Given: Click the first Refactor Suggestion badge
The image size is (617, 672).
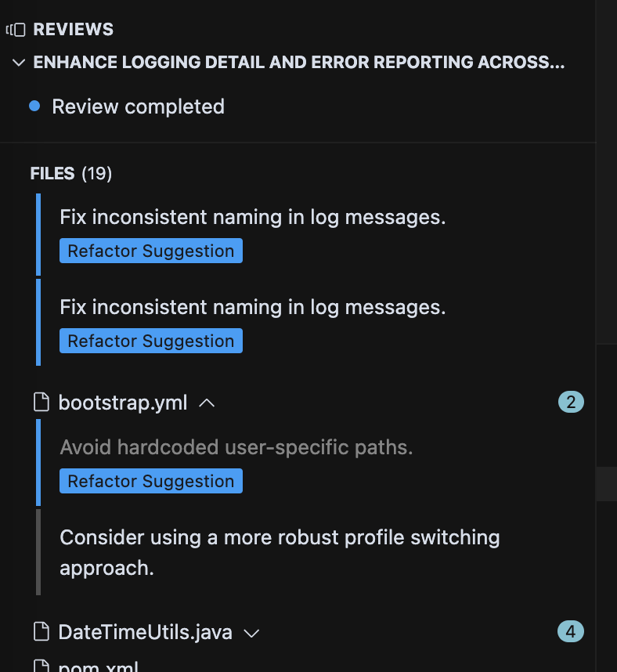Looking at the screenshot, I should (151, 251).
